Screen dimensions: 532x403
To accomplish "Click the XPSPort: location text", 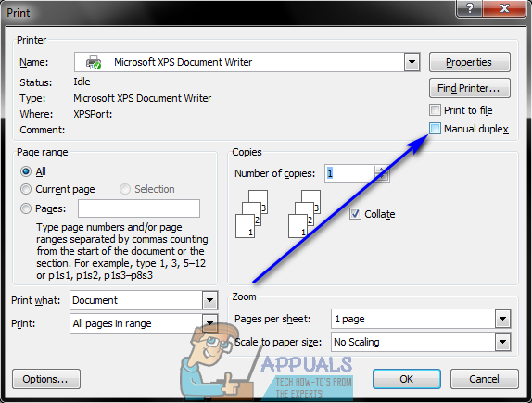I will [93, 114].
